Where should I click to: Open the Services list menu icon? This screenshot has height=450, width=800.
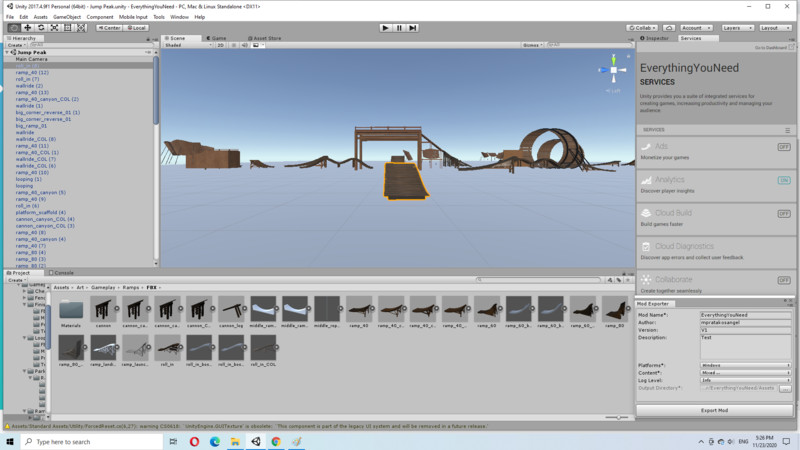click(x=787, y=130)
